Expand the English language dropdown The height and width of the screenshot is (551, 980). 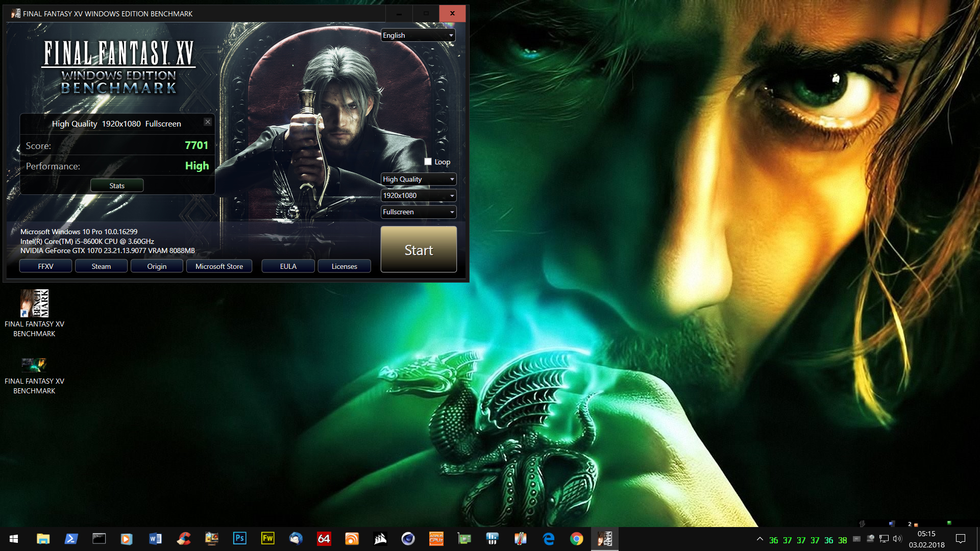click(x=418, y=35)
